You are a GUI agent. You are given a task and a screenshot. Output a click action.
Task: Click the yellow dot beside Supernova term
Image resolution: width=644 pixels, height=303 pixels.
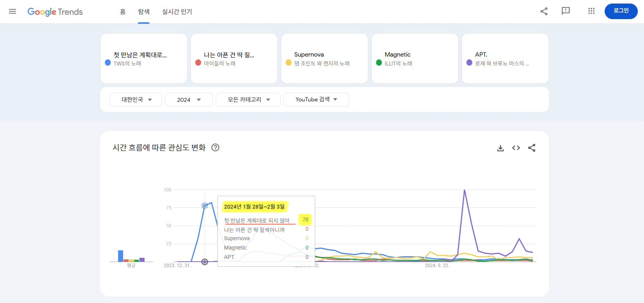click(x=289, y=62)
